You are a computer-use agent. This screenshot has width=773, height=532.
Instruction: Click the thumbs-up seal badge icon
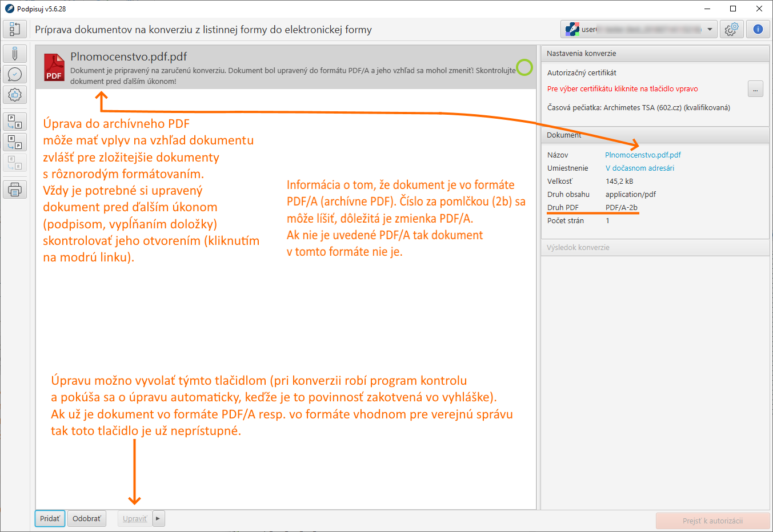pos(15,95)
